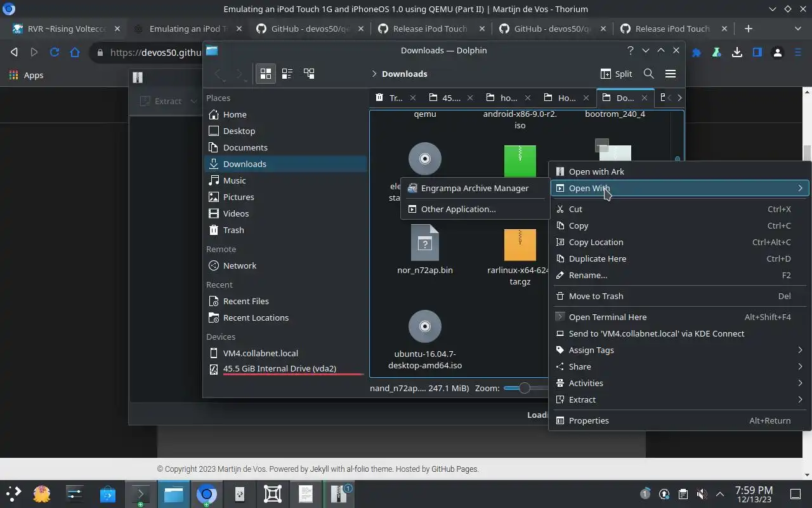The height and width of the screenshot is (508, 812).
Task: Select VM4.collabnet.local device
Action: click(x=285, y=353)
